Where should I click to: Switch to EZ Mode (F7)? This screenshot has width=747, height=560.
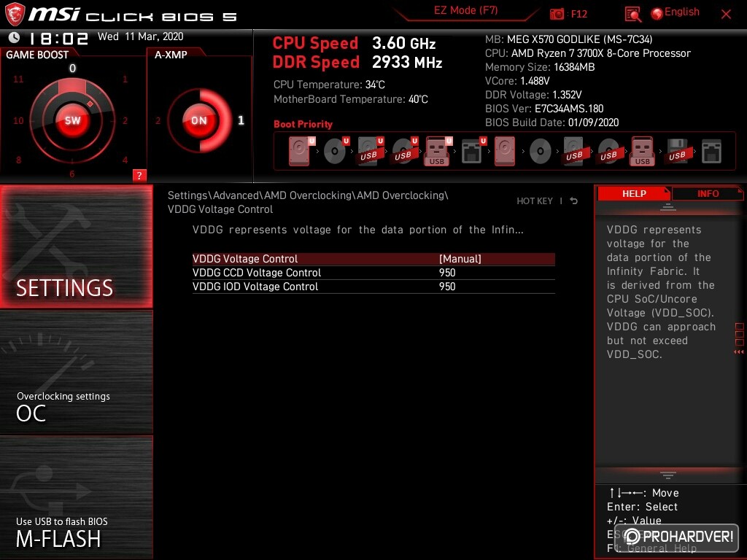tap(465, 10)
